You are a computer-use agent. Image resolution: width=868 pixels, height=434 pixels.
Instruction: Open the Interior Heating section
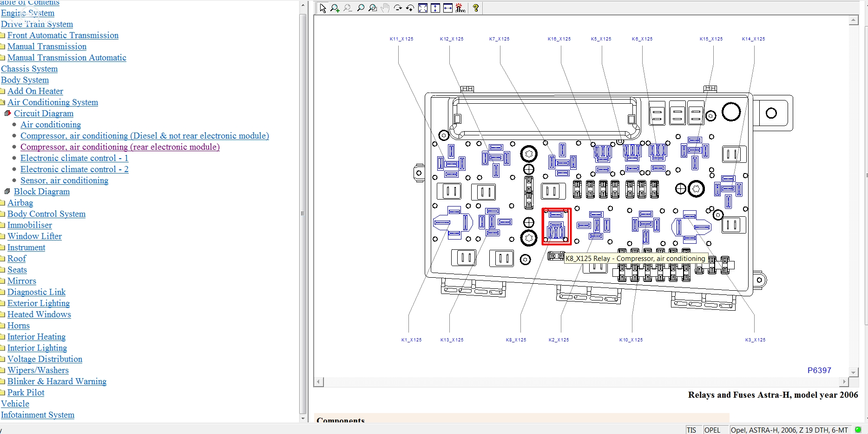pos(36,337)
